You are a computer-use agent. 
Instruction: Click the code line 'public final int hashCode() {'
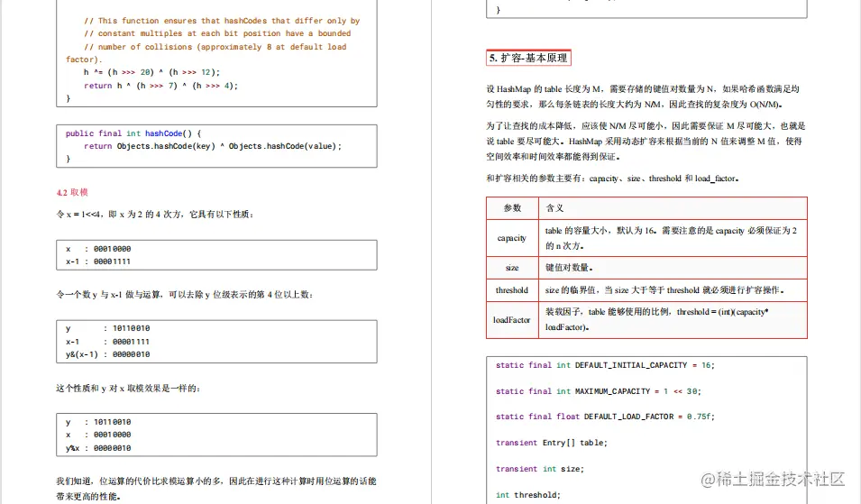133,133
